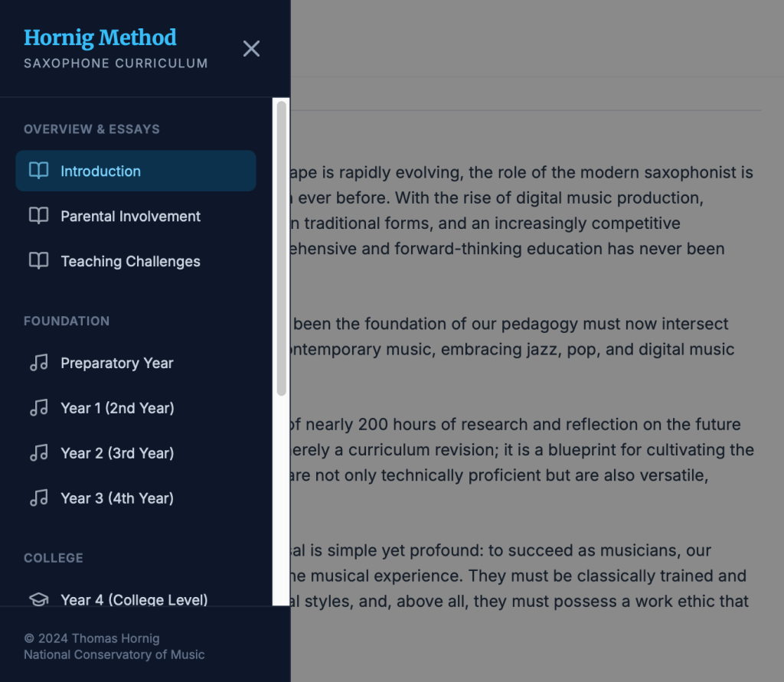
Task: Click the Hornig Method title
Action: 100,38
